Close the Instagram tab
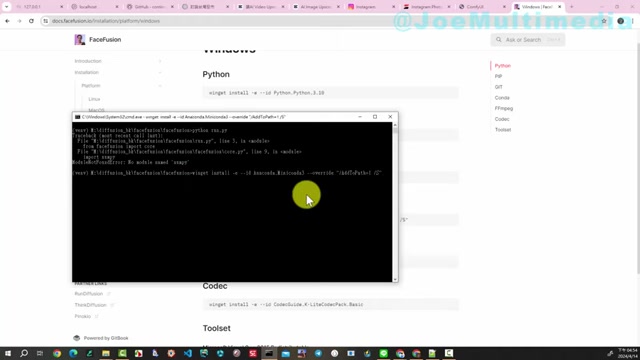This screenshot has width=640, height=360. coord(393,7)
